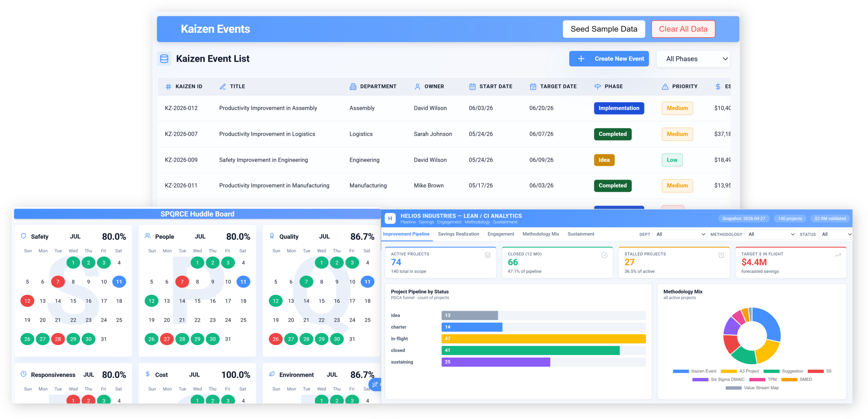Open the Methodology Mix tab
The width and height of the screenshot is (868, 419).
(541, 234)
